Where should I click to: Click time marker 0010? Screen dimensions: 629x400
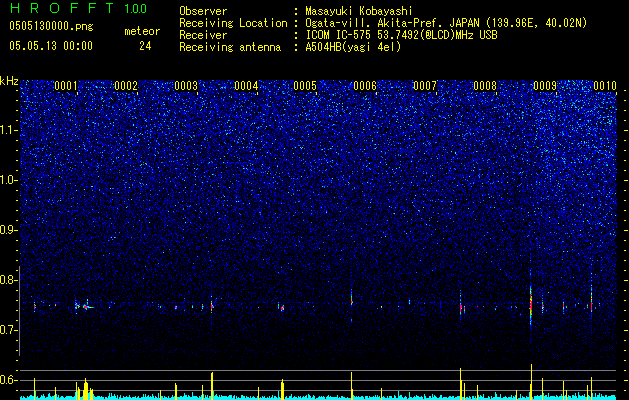tap(605, 86)
